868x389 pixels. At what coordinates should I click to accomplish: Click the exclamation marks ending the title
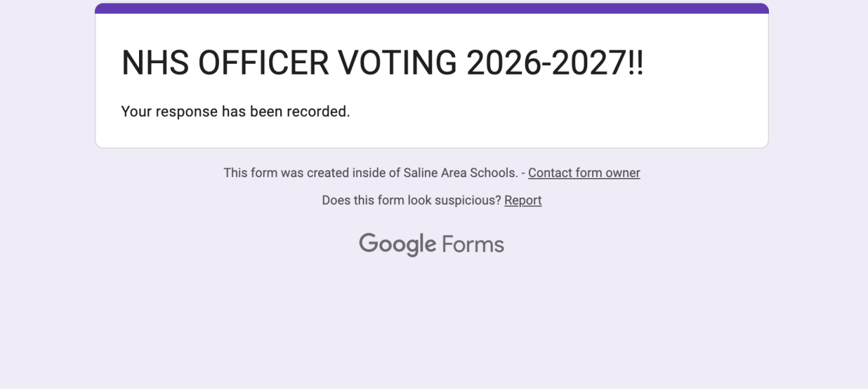636,63
